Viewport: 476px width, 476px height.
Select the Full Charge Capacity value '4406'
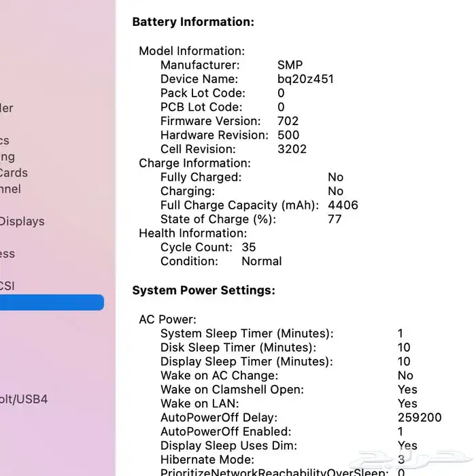tap(343, 205)
